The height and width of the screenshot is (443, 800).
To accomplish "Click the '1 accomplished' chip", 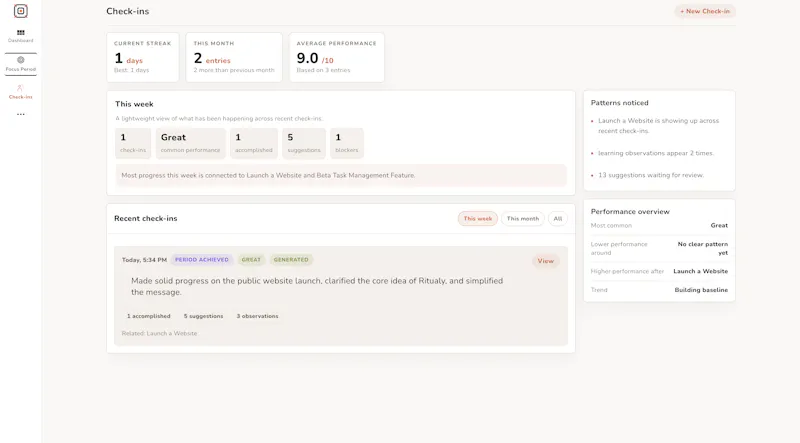I will 148,316.
